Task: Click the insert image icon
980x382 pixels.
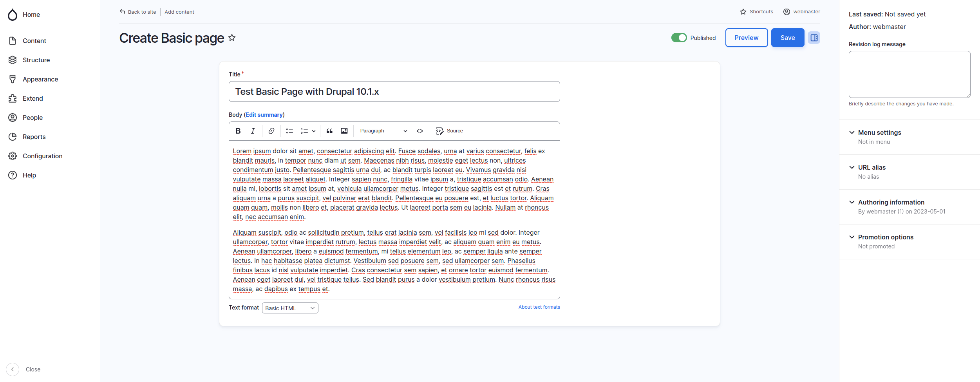Action: [344, 131]
